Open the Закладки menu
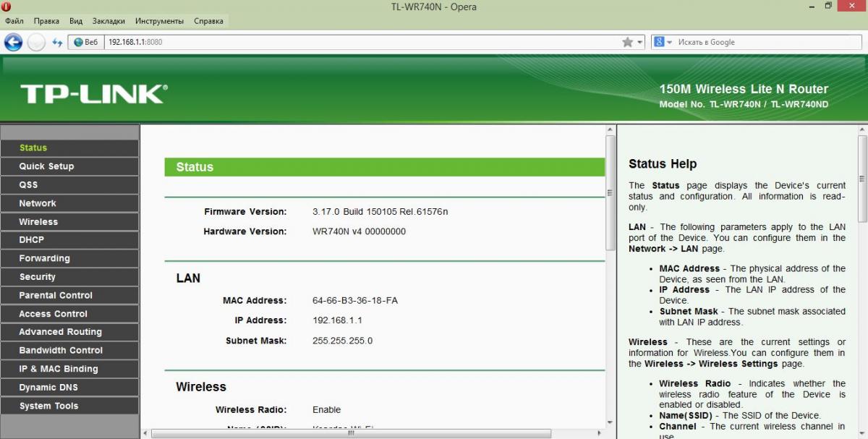 [x=109, y=21]
